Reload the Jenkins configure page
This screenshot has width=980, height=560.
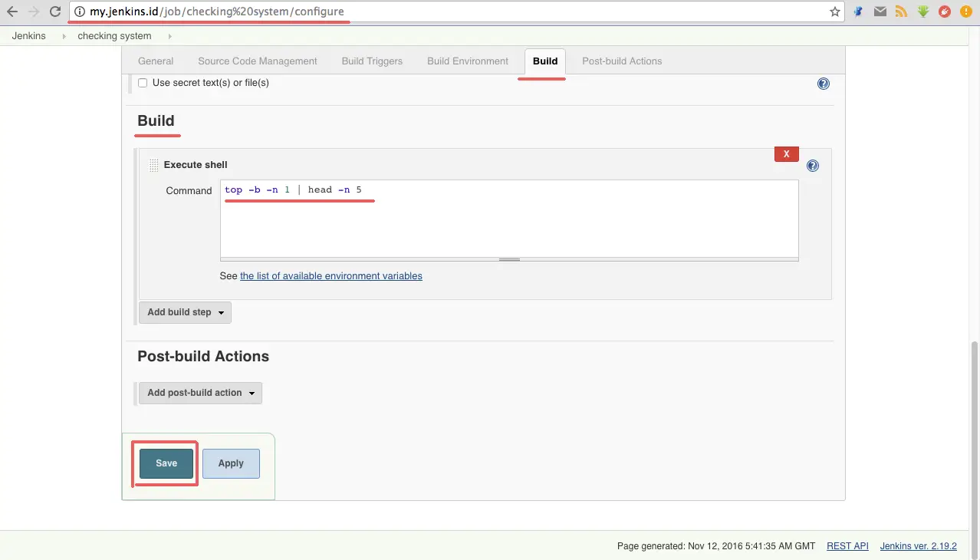[55, 12]
